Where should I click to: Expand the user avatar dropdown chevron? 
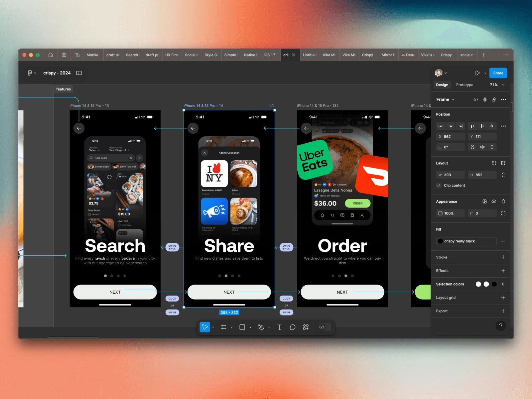pos(446,73)
